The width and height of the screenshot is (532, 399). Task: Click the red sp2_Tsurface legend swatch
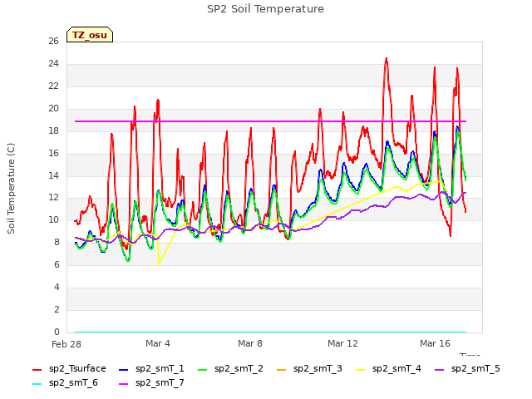click(x=37, y=369)
